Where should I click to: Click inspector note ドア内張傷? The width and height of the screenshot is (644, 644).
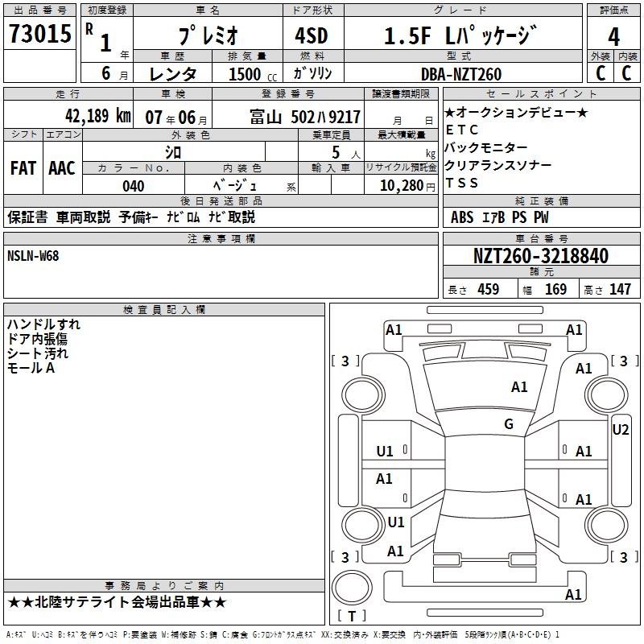37,339
